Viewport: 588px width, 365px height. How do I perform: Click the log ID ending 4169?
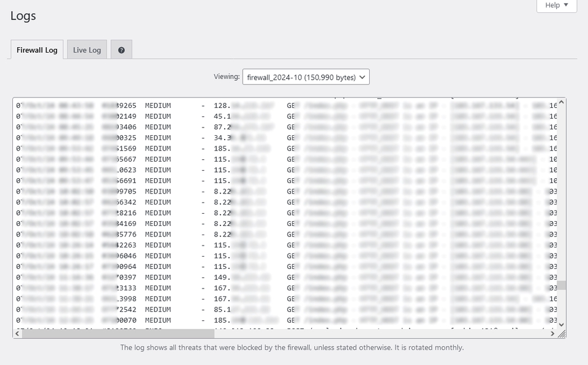119,224
